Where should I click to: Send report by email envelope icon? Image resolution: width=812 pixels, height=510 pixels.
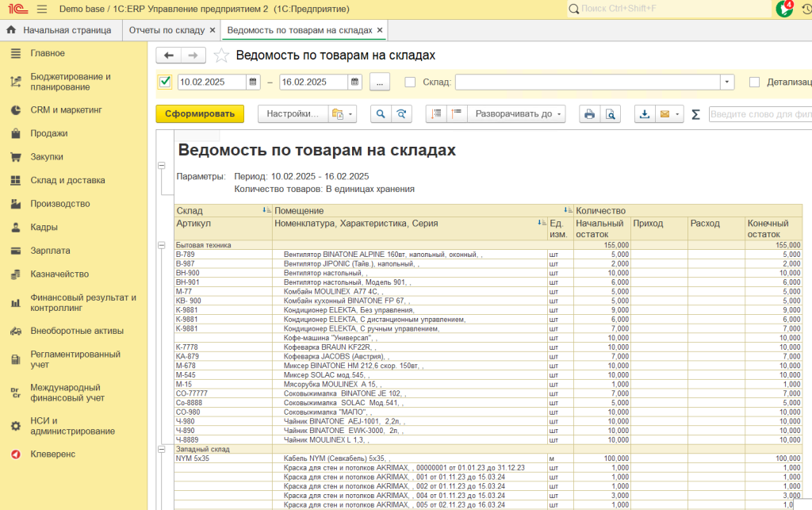tap(665, 114)
